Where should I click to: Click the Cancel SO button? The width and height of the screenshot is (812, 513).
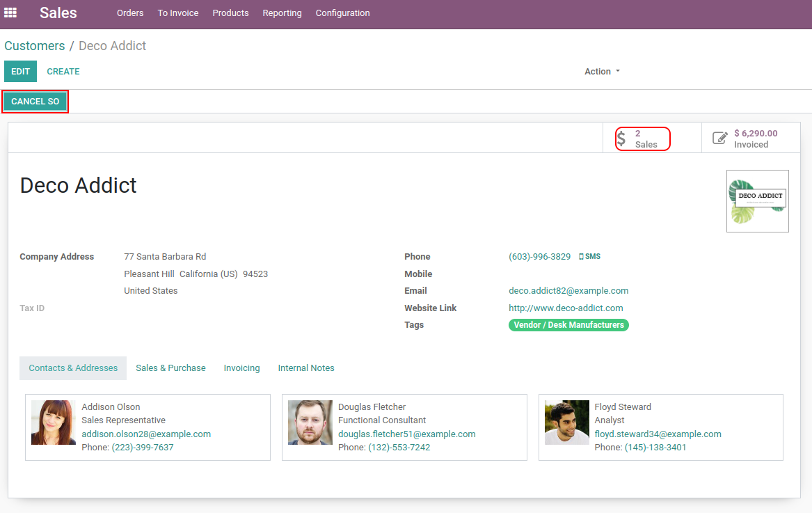click(x=35, y=102)
